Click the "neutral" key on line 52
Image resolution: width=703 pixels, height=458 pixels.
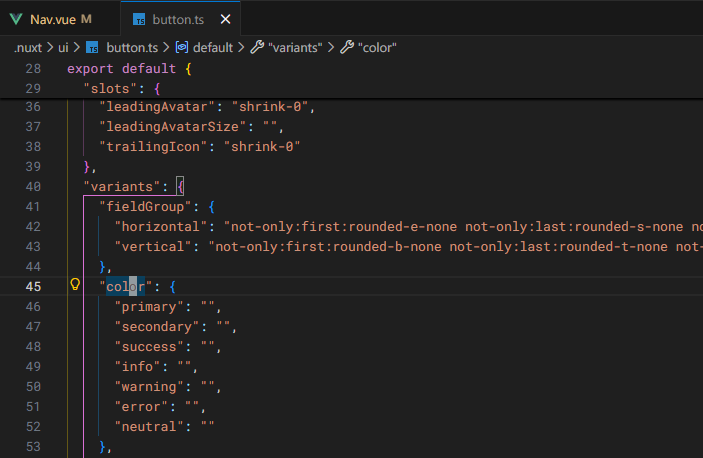click(x=149, y=426)
